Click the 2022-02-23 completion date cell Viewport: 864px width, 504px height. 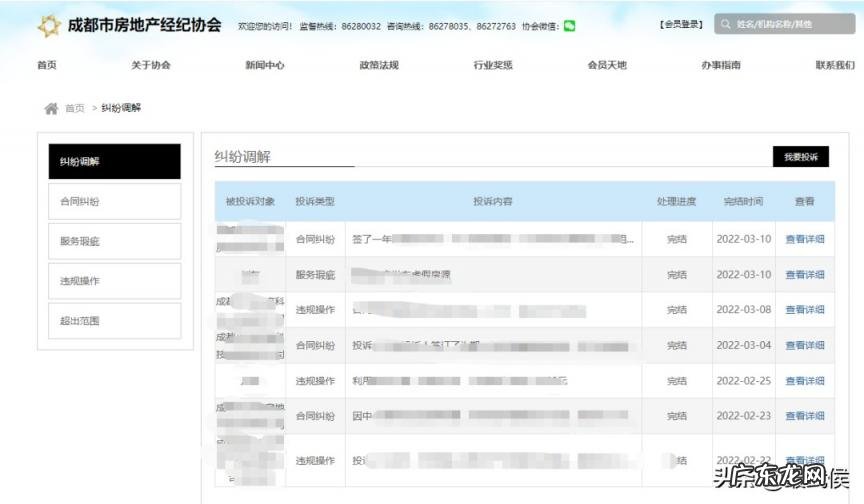tap(744, 416)
